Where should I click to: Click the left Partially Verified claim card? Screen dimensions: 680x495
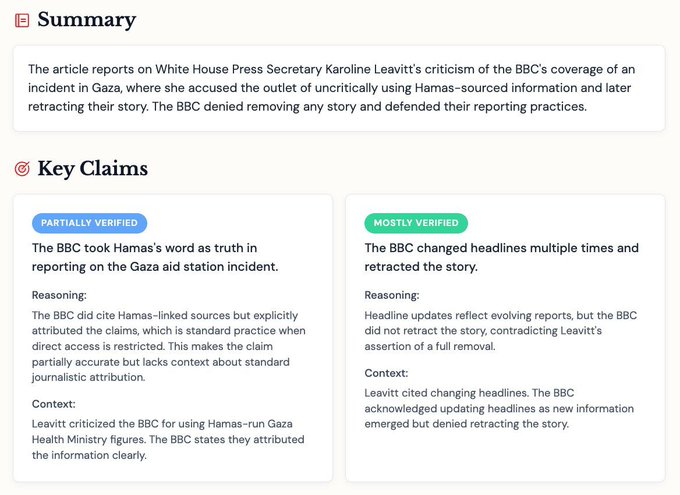[x=173, y=338]
